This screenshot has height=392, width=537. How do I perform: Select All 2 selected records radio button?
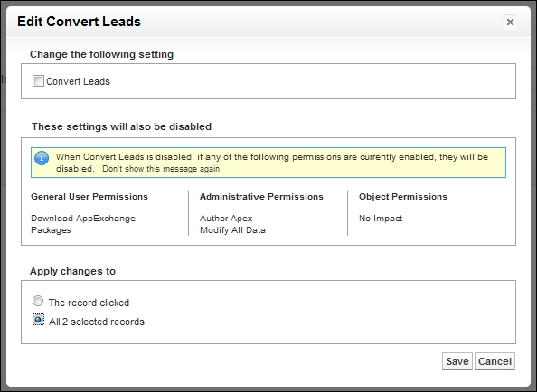(x=38, y=320)
